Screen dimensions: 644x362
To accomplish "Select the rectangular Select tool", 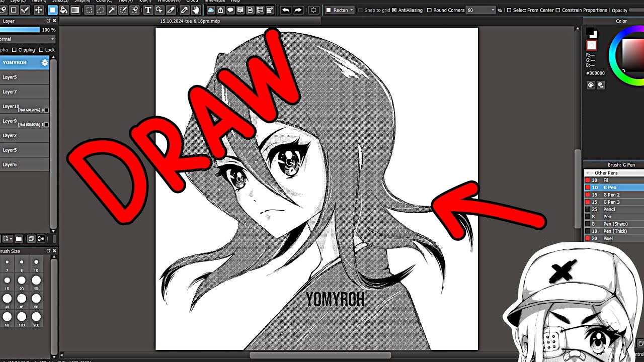I will [89, 10].
